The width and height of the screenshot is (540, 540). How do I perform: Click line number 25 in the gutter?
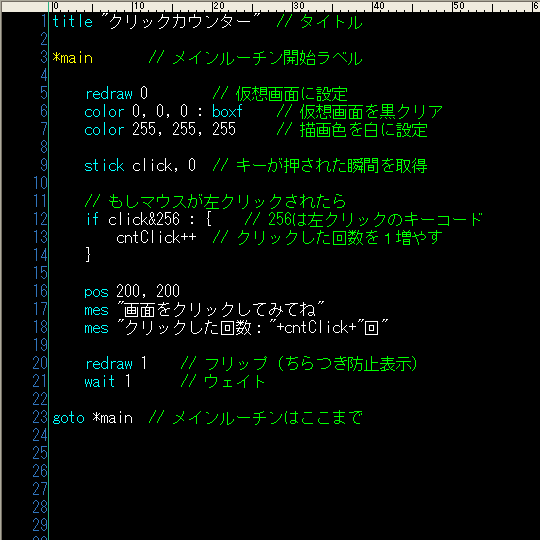pos(40,453)
